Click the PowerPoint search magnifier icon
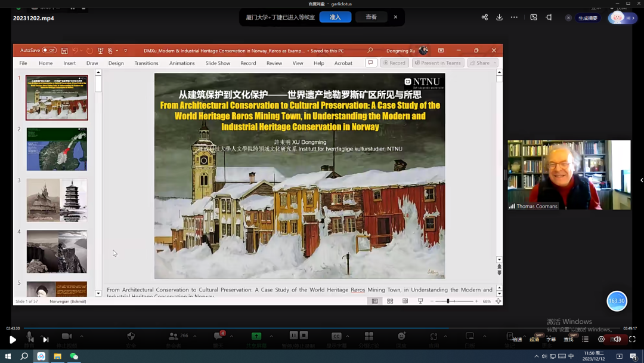The image size is (644, 363). point(370,51)
